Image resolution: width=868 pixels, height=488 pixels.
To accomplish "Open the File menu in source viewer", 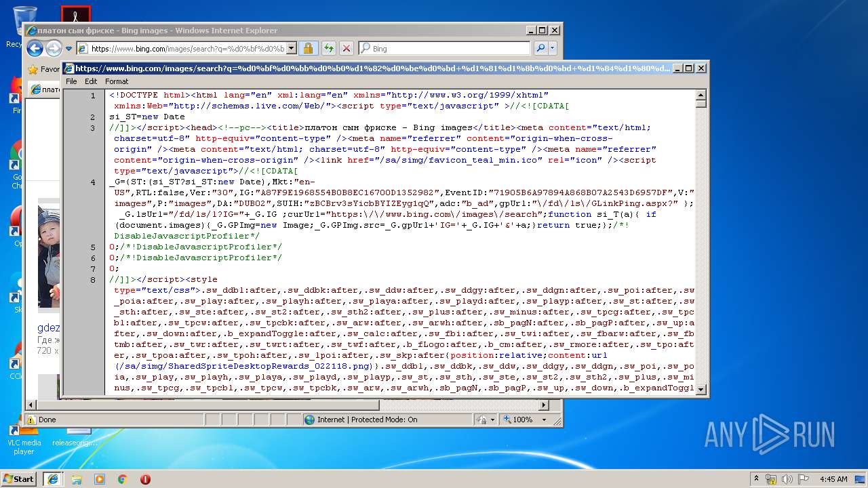I will point(71,81).
